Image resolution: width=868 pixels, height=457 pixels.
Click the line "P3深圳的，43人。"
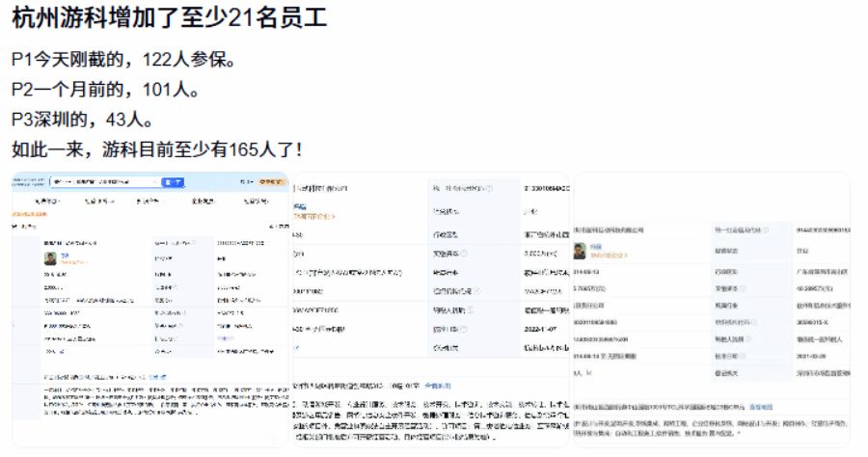(x=83, y=119)
